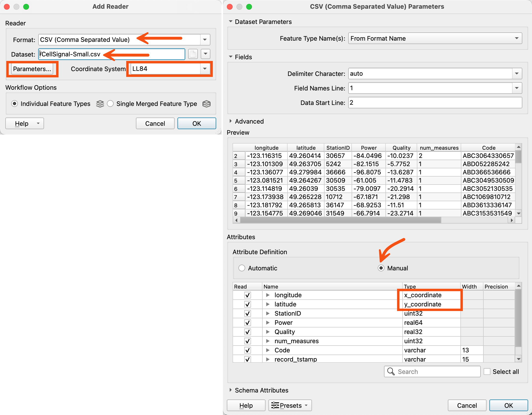Expand the Schema Attributes section
Screen dimensions: 532x415
pos(230,390)
